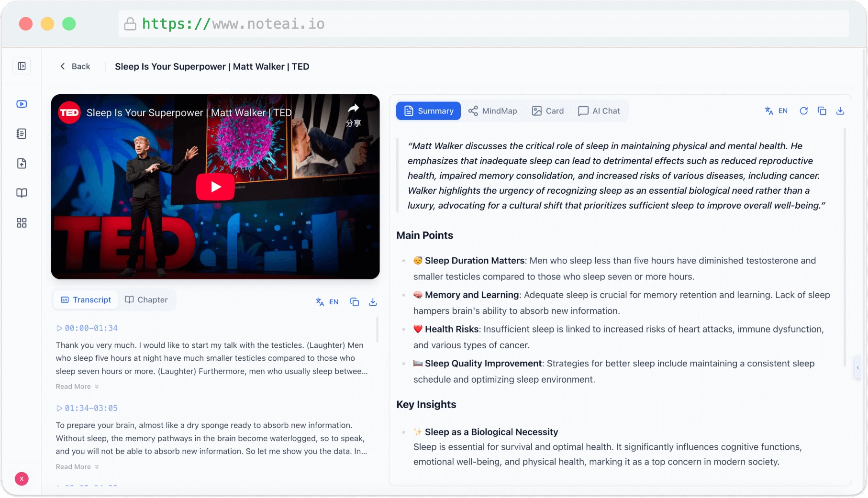Collapse the left navigation sidebar
The height and width of the screenshot is (498, 868).
tap(22, 66)
